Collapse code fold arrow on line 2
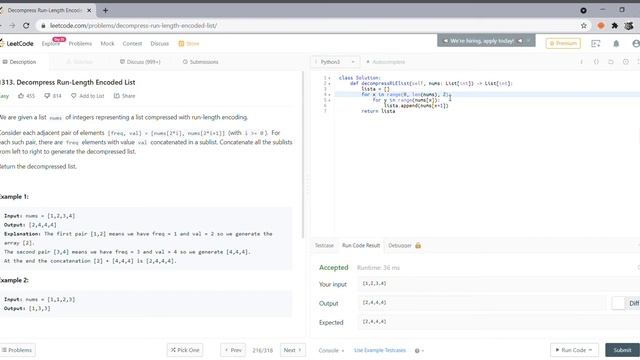The height and width of the screenshot is (360, 640). point(329,83)
